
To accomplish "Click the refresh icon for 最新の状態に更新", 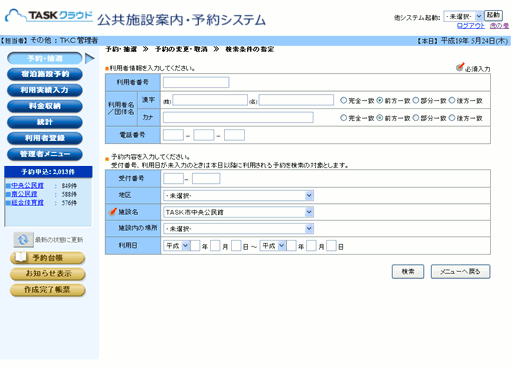I will pos(23,239).
